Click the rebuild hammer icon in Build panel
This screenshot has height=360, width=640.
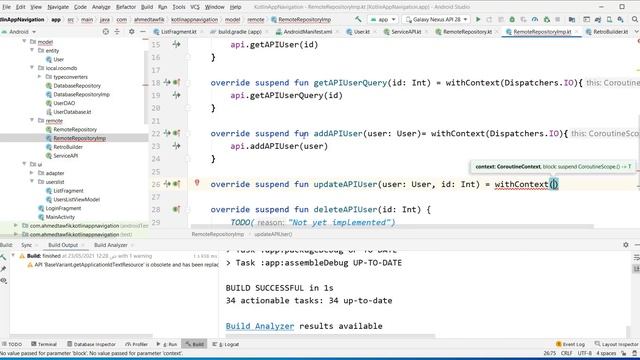point(3,257)
